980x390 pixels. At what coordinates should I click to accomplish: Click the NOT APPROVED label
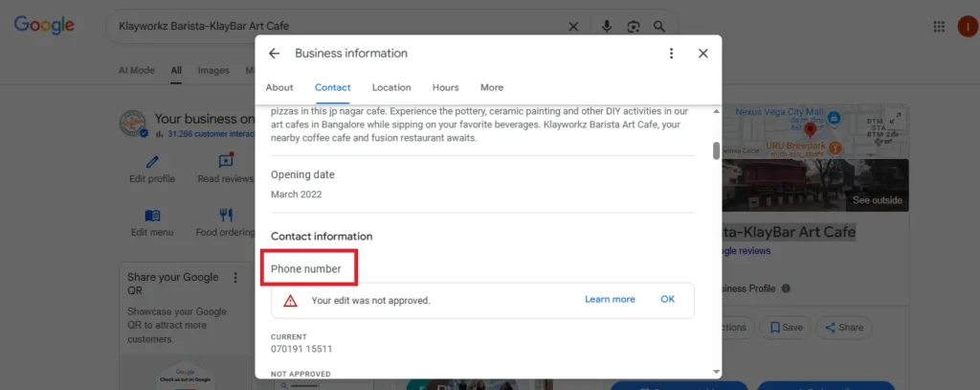tap(301, 375)
